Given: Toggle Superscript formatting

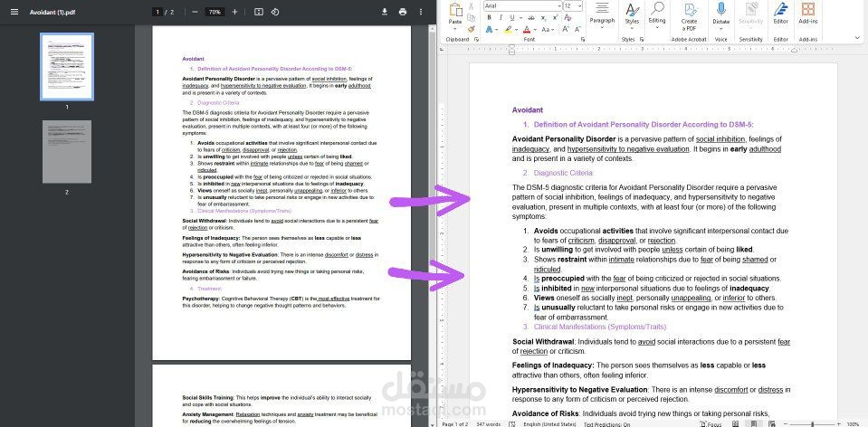Looking at the screenshot, I should pyautogui.click(x=555, y=17).
